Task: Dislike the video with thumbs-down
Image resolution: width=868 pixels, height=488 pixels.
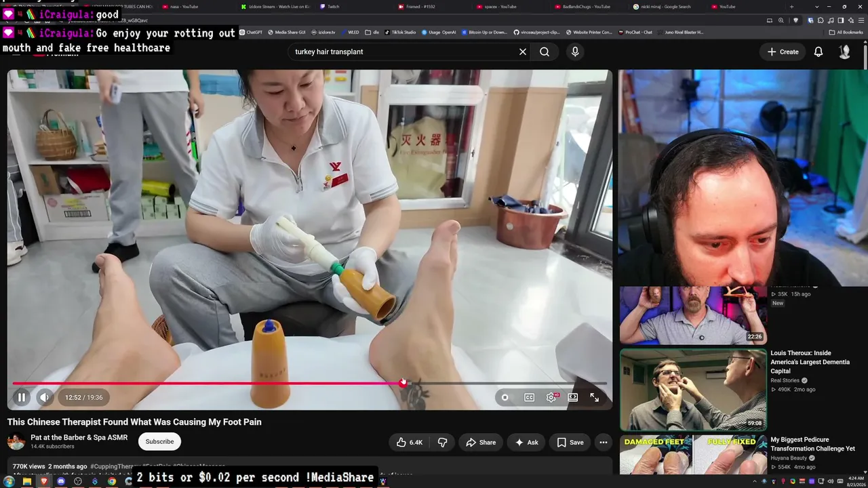Action: (x=442, y=443)
